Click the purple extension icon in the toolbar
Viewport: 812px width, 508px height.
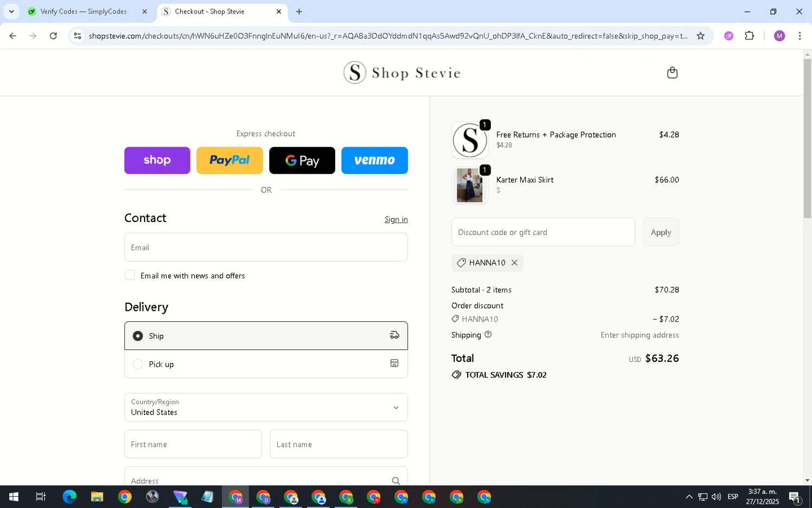pos(729,36)
